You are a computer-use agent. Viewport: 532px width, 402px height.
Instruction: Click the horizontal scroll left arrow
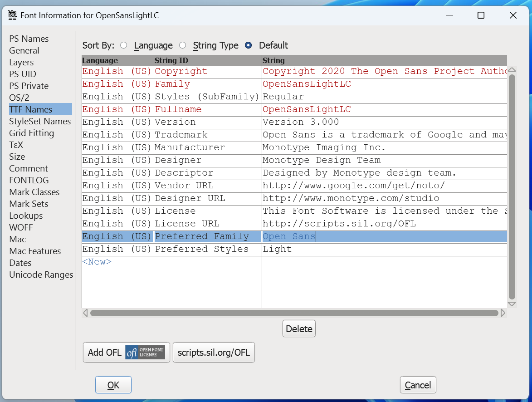(85, 313)
